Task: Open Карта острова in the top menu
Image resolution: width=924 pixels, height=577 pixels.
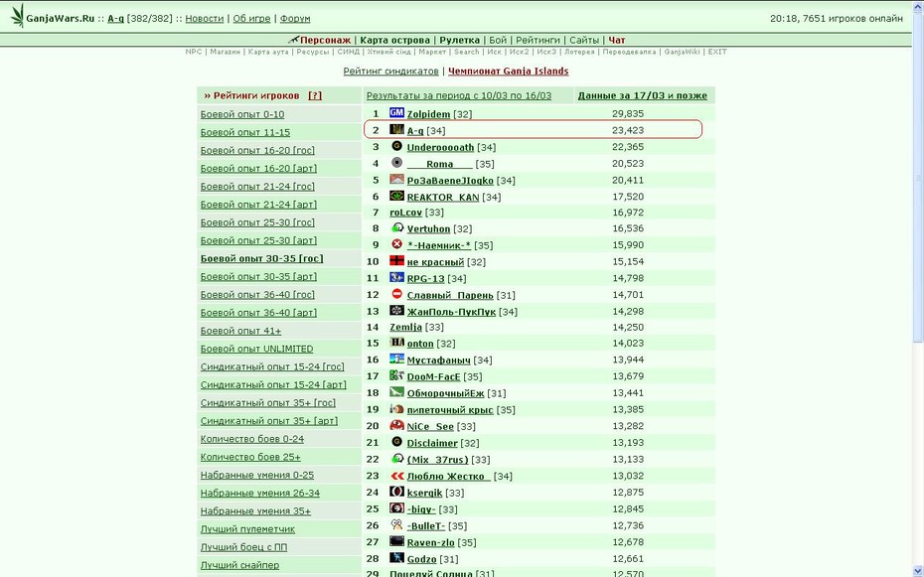Action: (394, 40)
